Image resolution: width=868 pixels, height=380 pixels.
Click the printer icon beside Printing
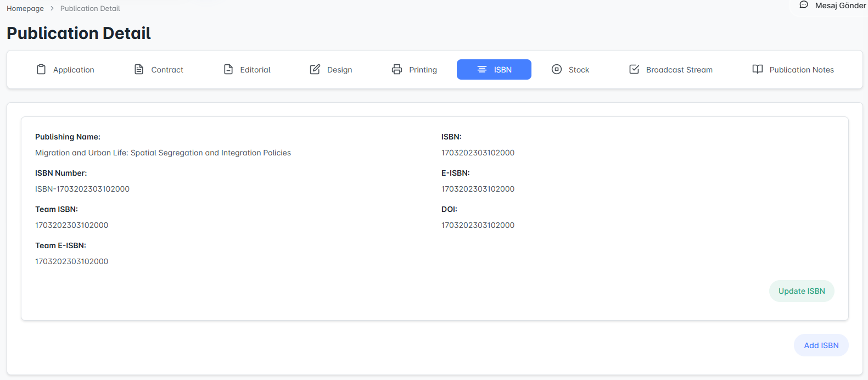coord(397,69)
